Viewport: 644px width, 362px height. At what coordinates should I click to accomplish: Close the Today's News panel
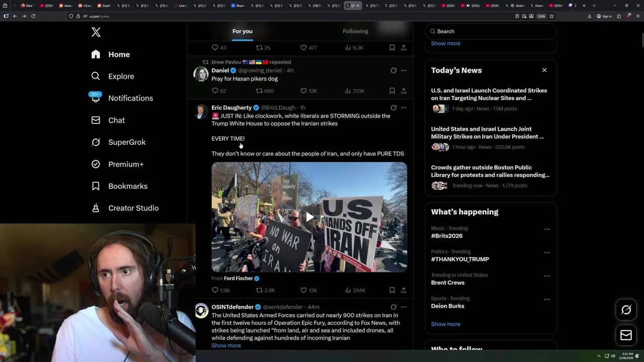point(544,70)
